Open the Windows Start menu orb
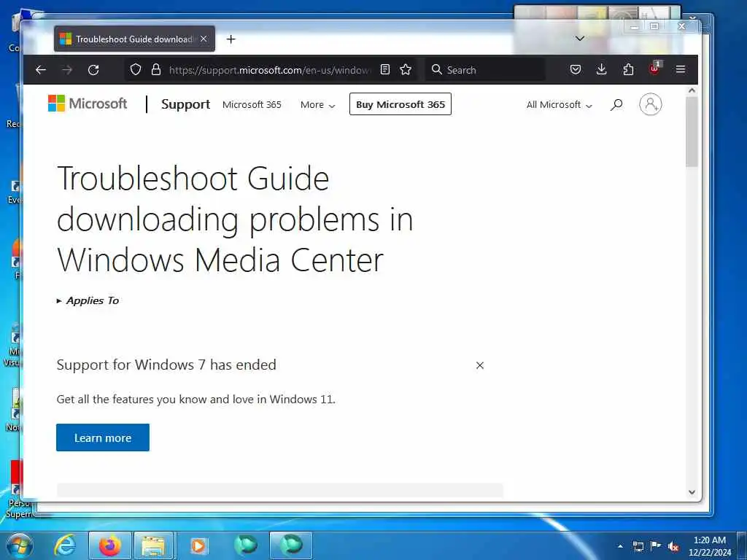Screen dimensions: 747x560 pos(20,545)
